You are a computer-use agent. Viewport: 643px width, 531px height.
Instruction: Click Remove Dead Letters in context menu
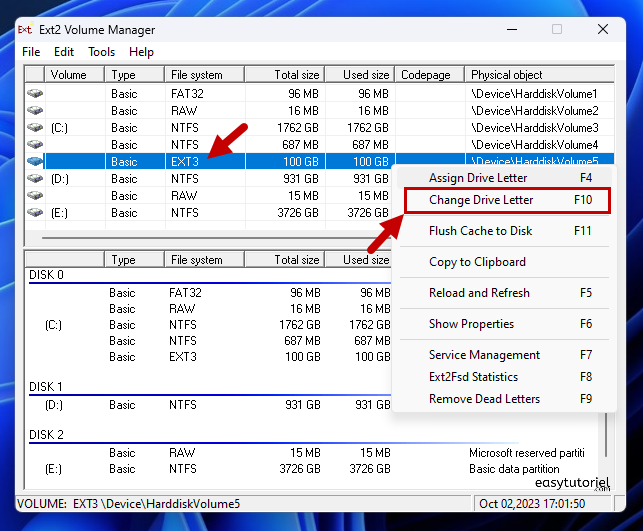484,399
